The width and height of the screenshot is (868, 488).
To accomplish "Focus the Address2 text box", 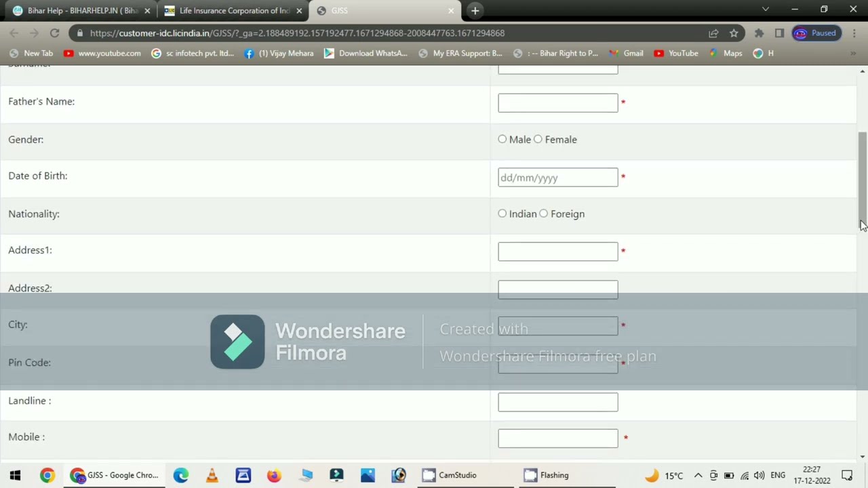I will pyautogui.click(x=558, y=289).
